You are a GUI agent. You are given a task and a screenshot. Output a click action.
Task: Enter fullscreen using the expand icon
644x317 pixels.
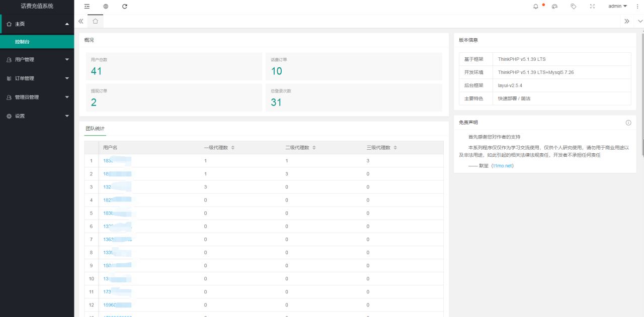pos(592,7)
